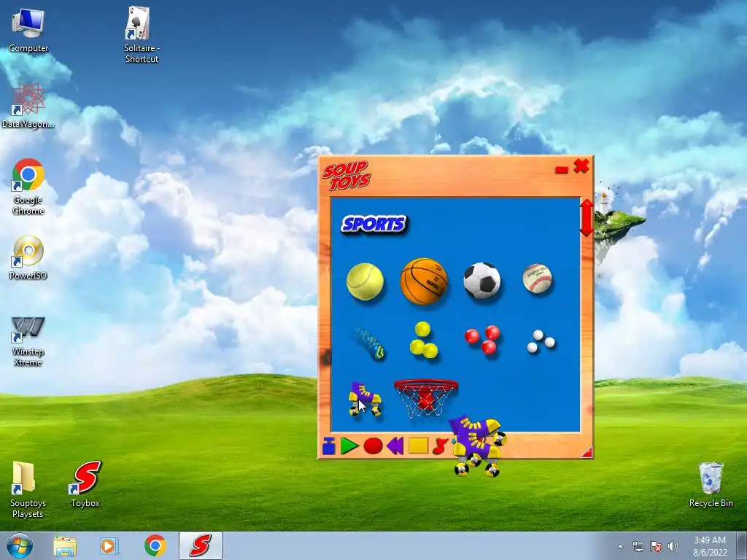The width and height of the screenshot is (747, 560).
Task: Click the volume speaker tray icon
Action: tap(673, 546)
